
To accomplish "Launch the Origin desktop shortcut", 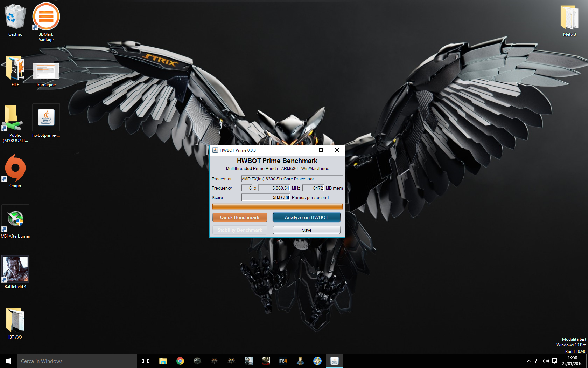I will (15, 171).
